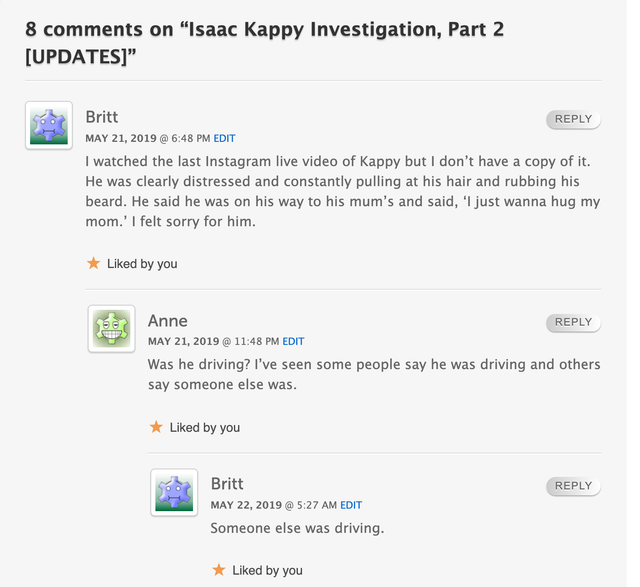Edit Anne's 11:48 PM comment
The height and width of the screenshot is (587, 640).
(293, 342)
